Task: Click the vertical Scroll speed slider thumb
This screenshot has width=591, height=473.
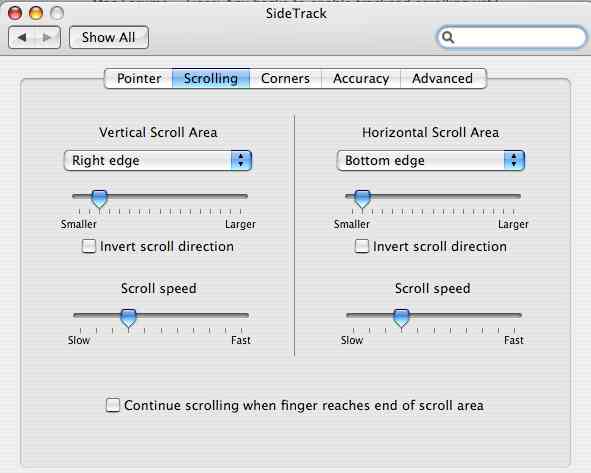Action: (129, 318)
